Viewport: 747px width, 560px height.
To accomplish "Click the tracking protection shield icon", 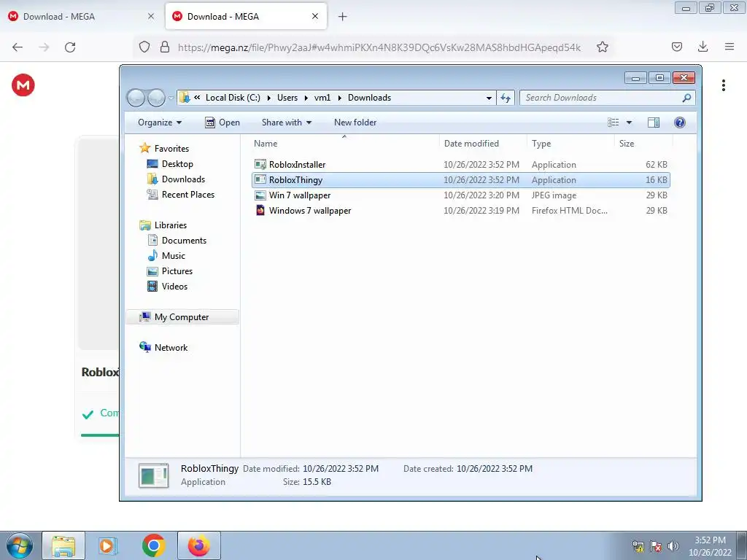I will 144,47.
